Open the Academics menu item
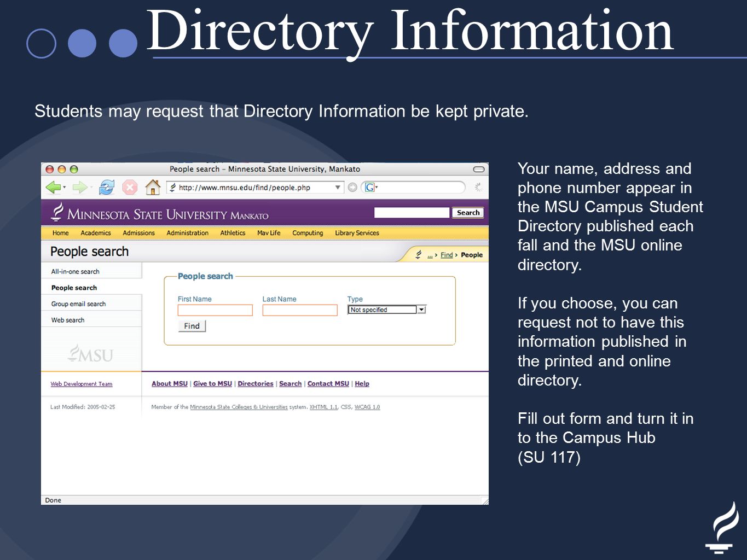747x560 pixels. pos(96,233)
